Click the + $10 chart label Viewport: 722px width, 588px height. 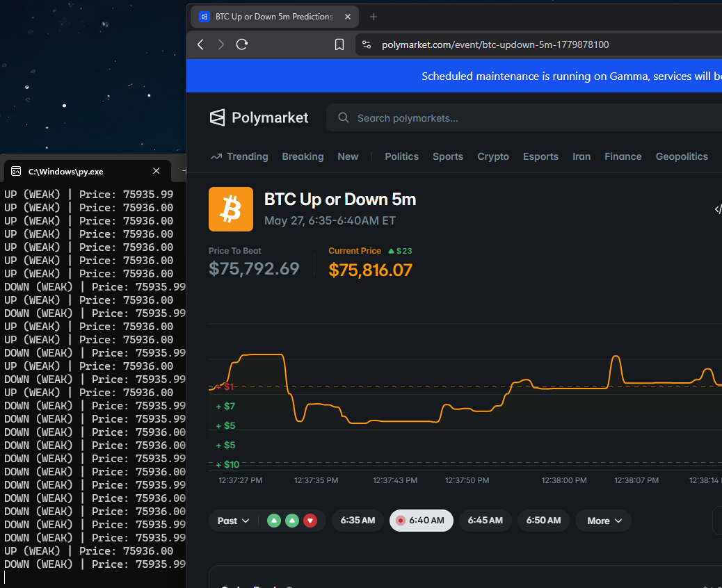coord(227,465)
